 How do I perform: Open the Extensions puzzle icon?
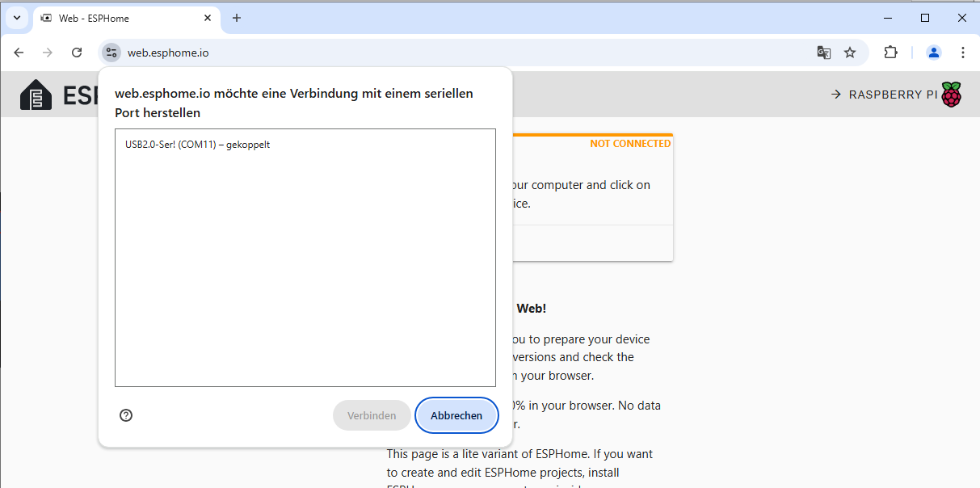890,53
